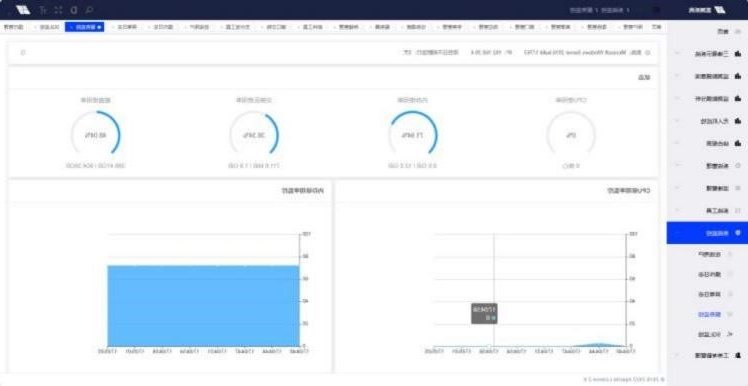Expand the 系统管理 sidebar group chevron

[x=677, y=166]
